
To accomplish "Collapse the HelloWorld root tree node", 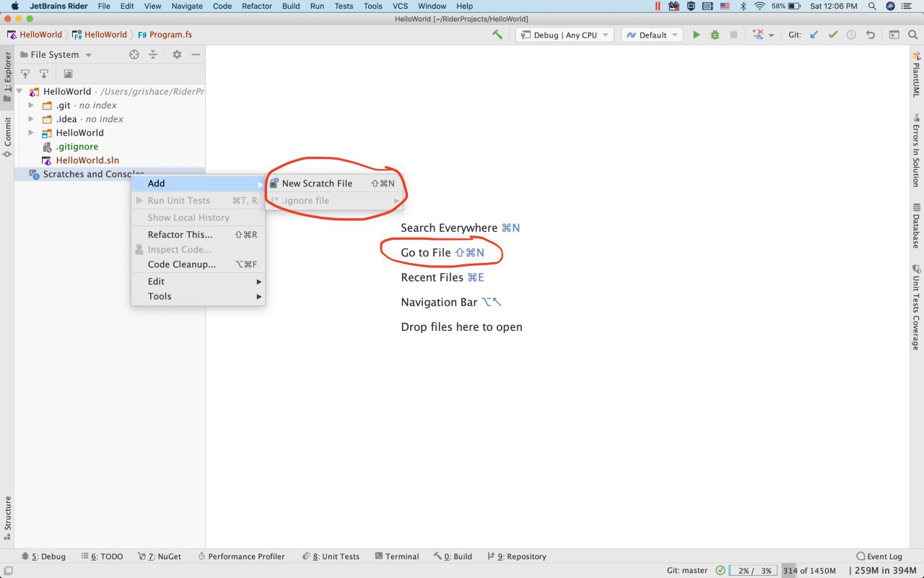I will 19,92.
